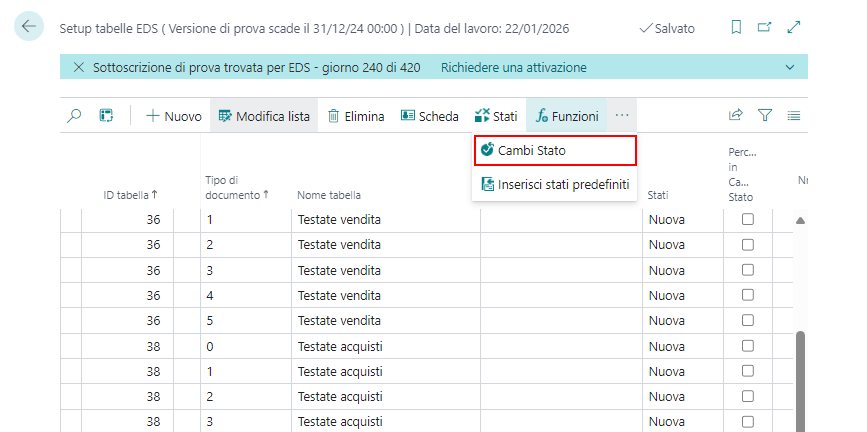
Task: Tick checkbox for Testate vendita type 3
Action: [748, 270]
